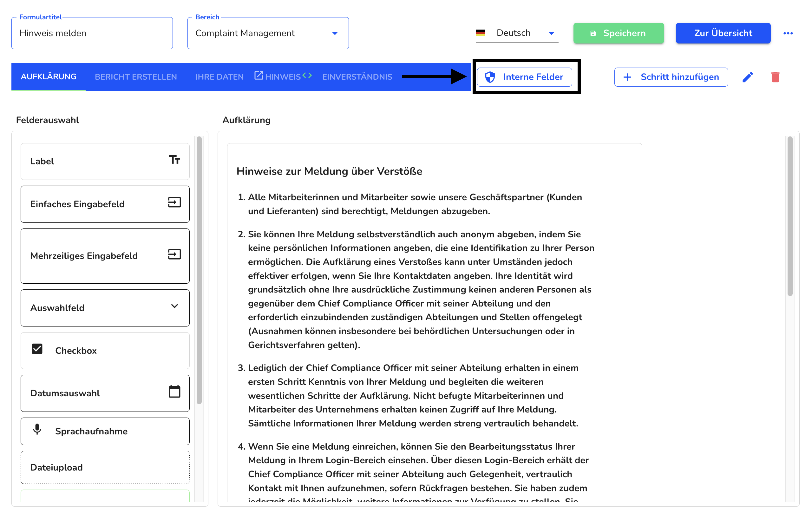Expand the Bereich Complaint Management dropdown

pyautogui.click(x=268, y=33)
